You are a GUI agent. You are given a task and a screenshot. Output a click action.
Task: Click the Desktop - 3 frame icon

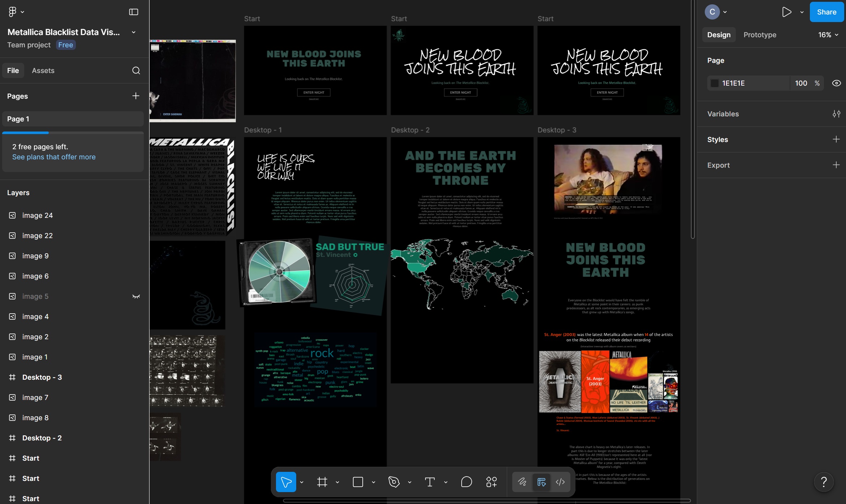click(12, 377)
